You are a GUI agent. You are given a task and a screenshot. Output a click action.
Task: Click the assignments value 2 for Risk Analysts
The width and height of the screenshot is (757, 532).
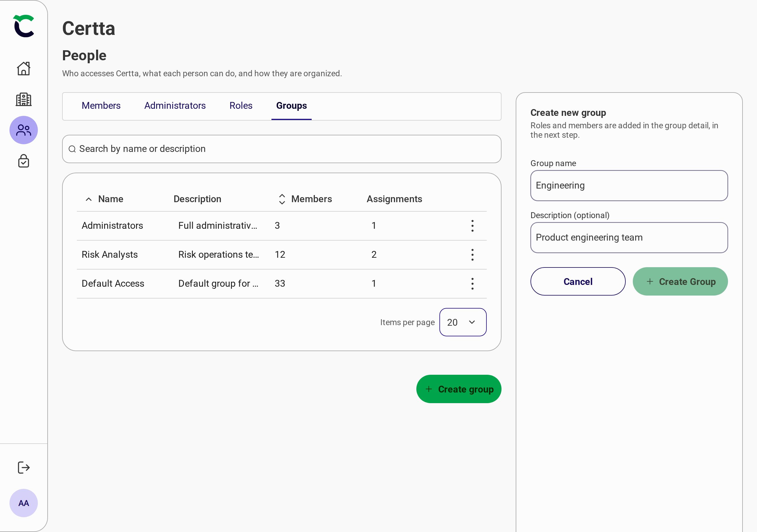coord(374,255)
